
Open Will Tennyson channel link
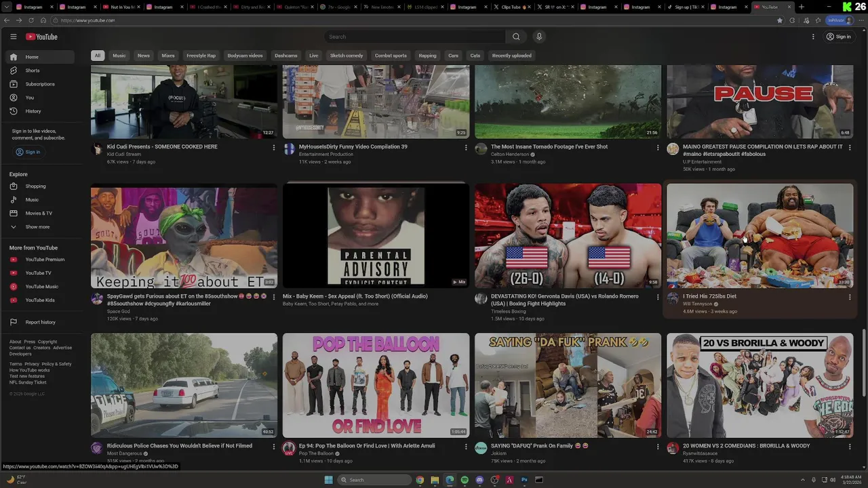[x=697, y=304]
